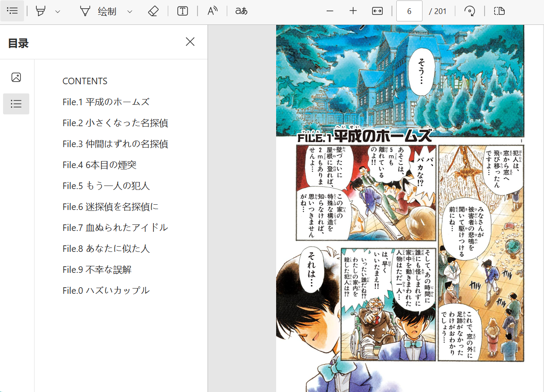
Task: Close the 目录 panel
Action: pyautogui.click(x=190, y=42)
